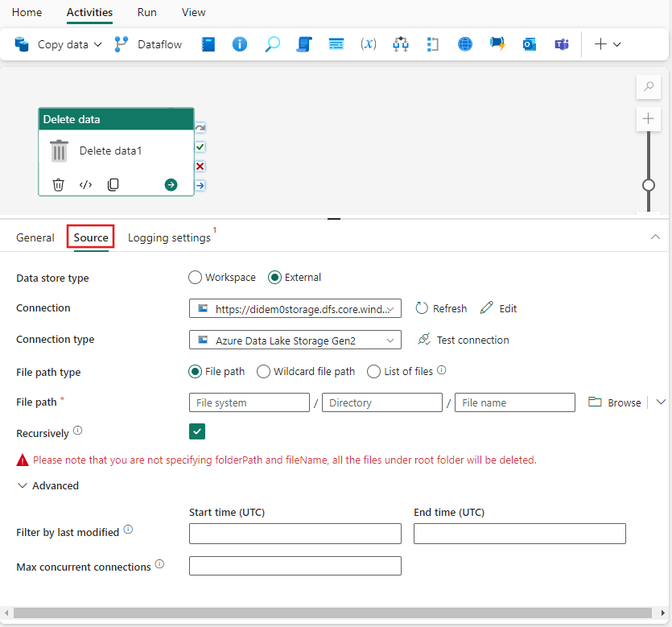Select the External data store type
Image resolution: width=672 pixels, height=627 pixels.
point(274,277)
